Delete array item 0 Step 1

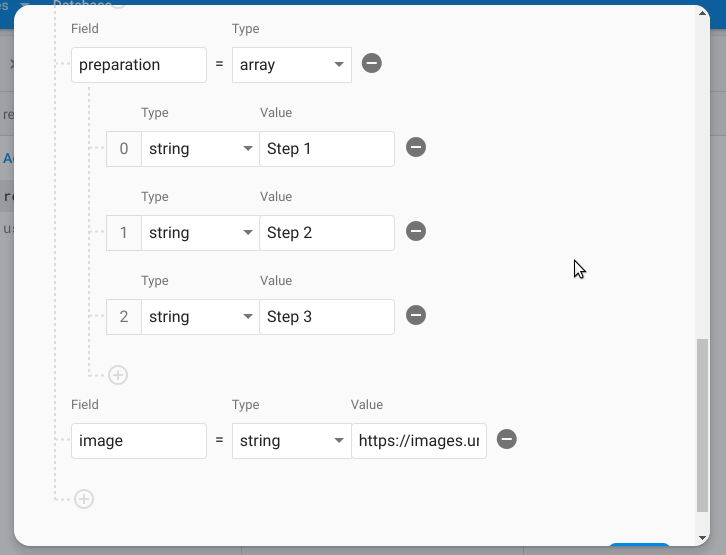(416, 148)
